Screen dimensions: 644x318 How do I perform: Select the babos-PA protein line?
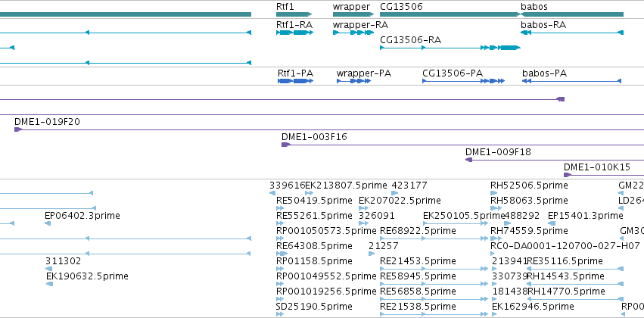pyautogui.click(x=571, y=81)
